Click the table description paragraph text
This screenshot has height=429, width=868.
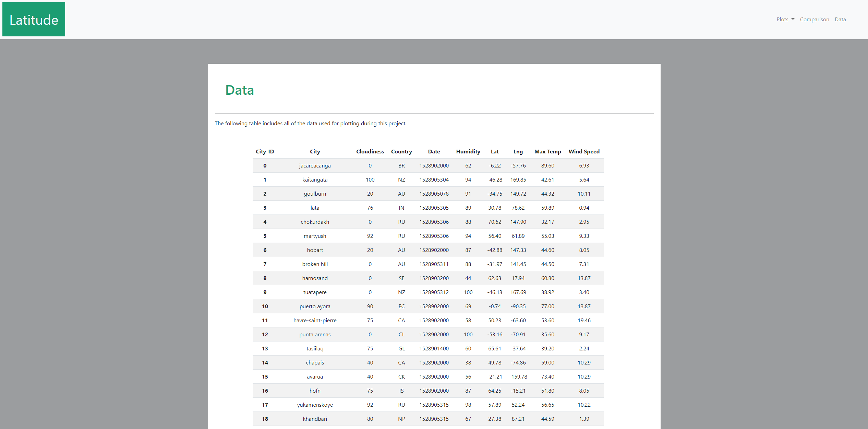click(310, 124)
